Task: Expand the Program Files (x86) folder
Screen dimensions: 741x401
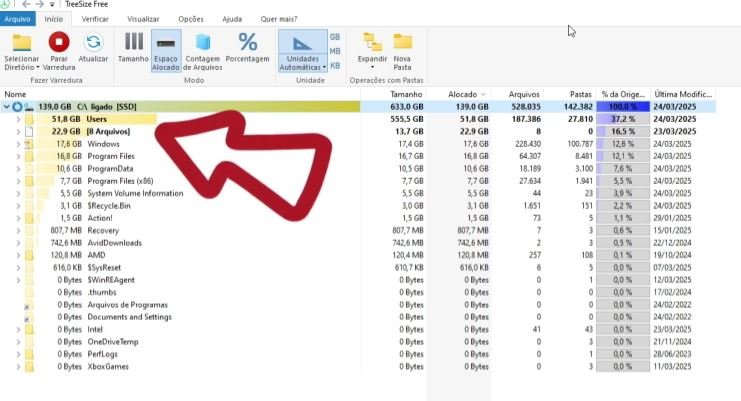Action: 18,181
